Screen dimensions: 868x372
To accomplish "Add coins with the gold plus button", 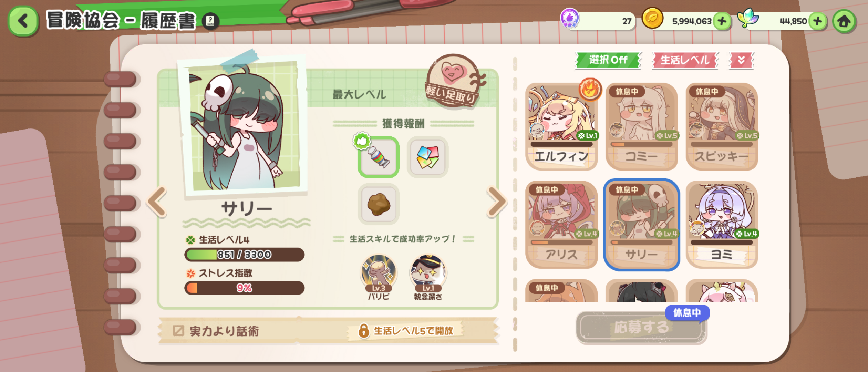I will (x=722, y=21).
